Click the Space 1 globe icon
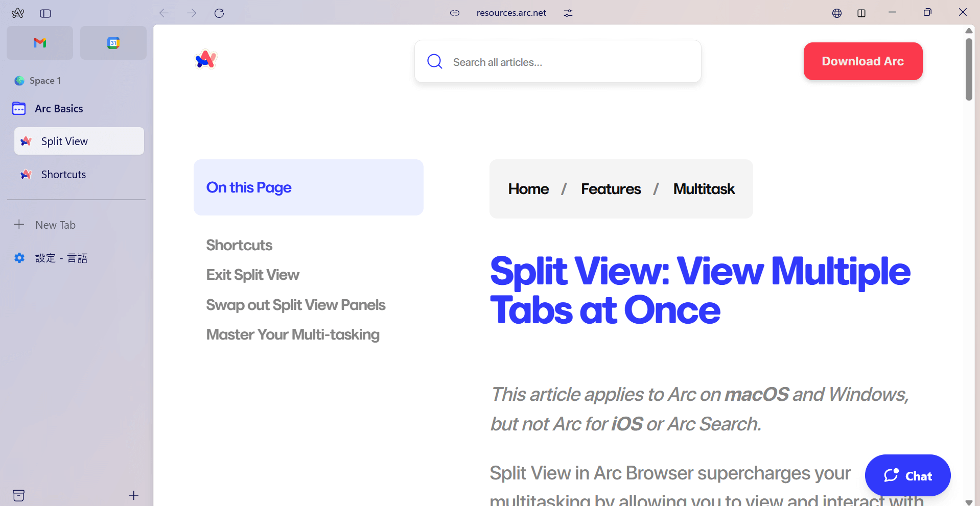980x506 pixels. (19, 81)
